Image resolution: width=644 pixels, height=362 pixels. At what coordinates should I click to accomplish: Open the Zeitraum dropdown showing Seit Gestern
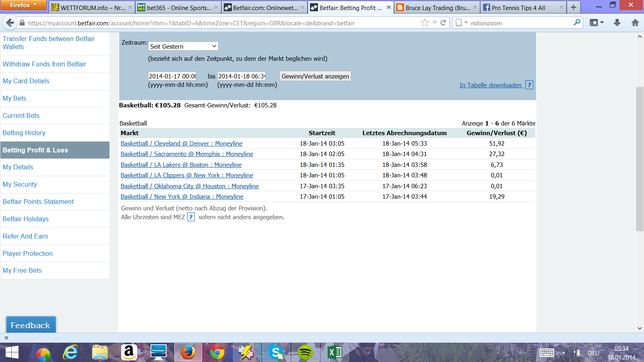click(x=183, y=46)
